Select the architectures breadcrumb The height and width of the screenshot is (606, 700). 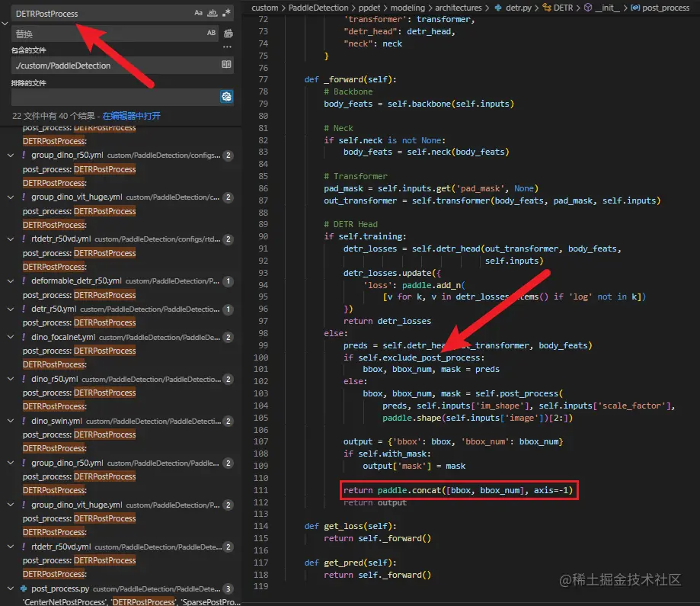tap(459, 8)
